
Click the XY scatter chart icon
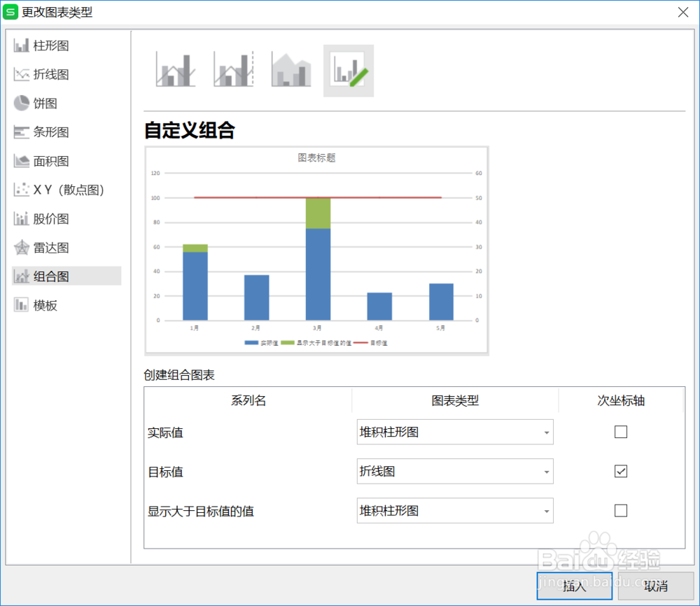coord(22,190)
